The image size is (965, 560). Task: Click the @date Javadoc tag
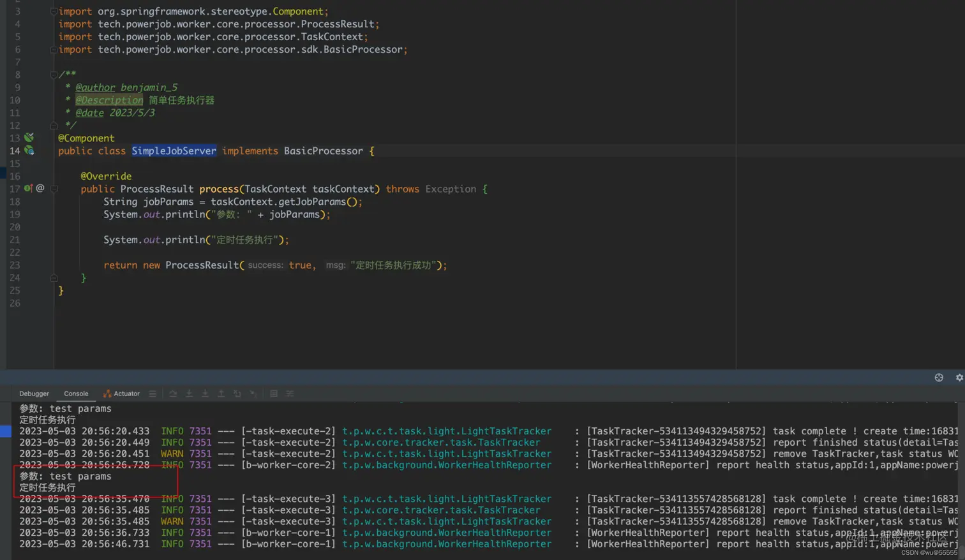tap(89, 113)
